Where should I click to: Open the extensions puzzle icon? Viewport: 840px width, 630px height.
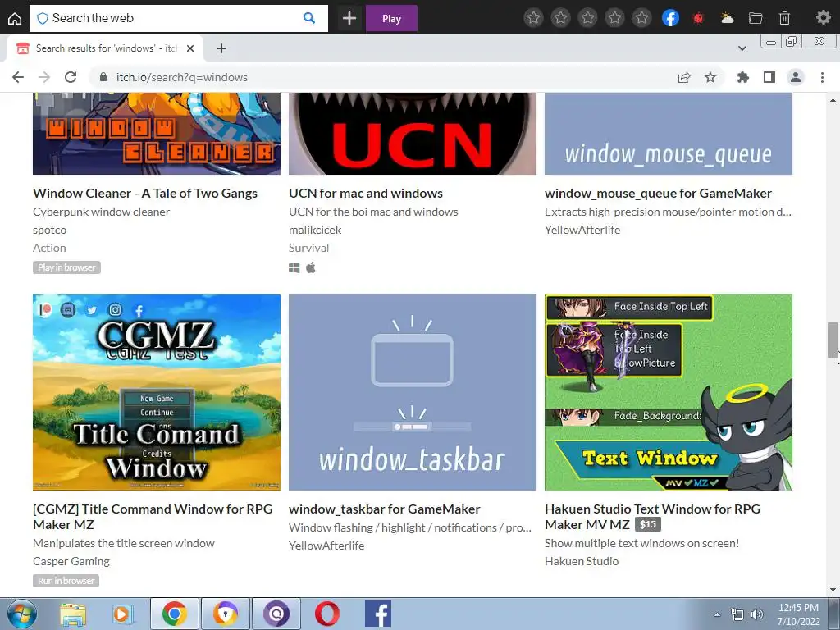(x=742, y=77)
